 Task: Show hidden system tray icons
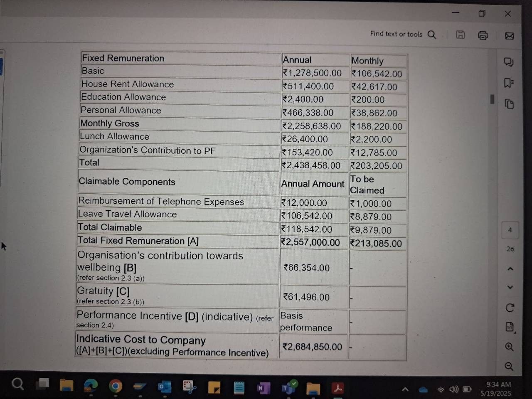(x=405, y=389)
